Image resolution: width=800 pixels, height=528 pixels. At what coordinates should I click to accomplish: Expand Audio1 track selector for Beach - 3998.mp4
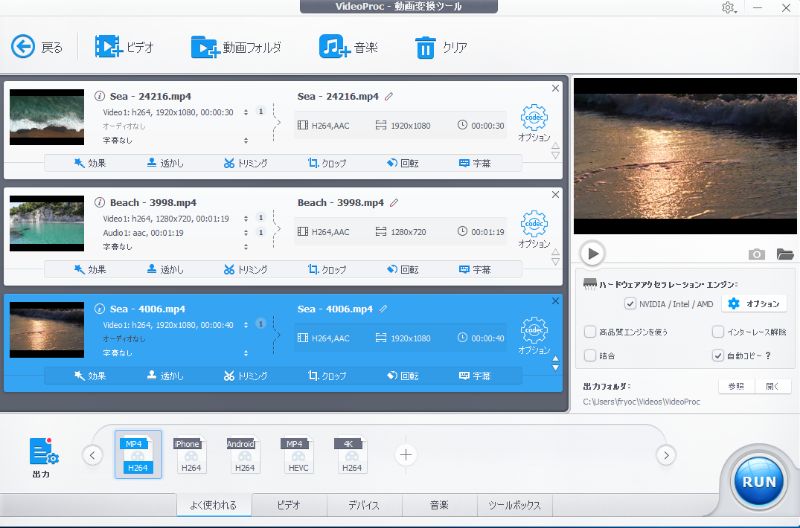[246, 233]
